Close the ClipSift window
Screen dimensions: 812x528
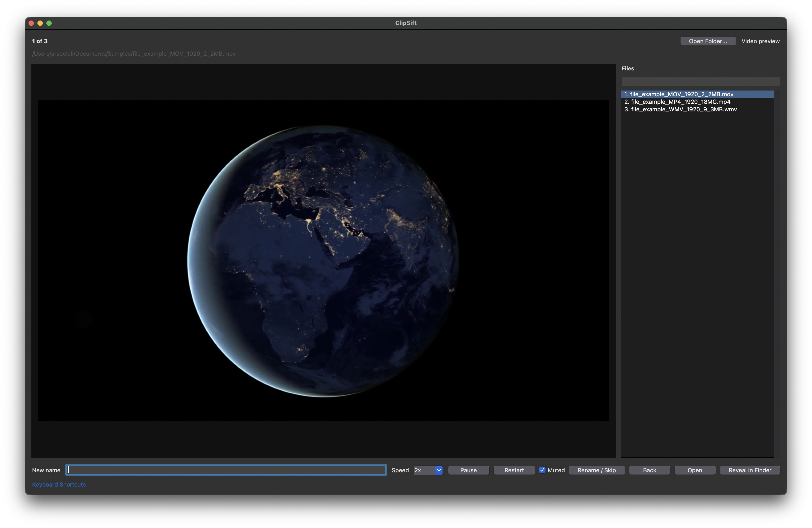coord(31,23)
